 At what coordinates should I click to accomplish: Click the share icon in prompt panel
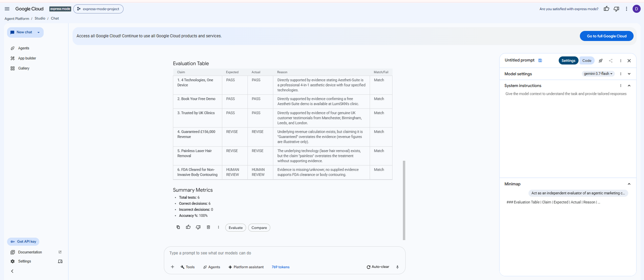pyautogui.click(x=611, y=61)
